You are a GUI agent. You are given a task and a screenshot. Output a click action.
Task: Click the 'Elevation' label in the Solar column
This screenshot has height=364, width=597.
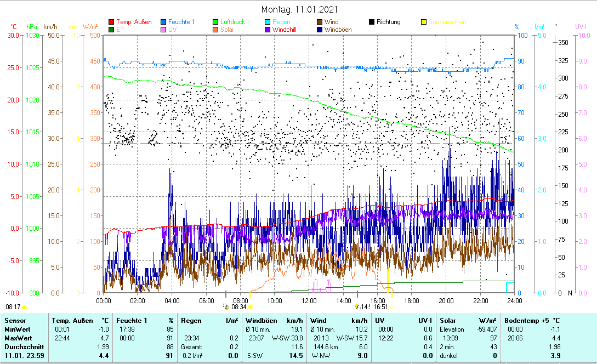click(452, 329)
